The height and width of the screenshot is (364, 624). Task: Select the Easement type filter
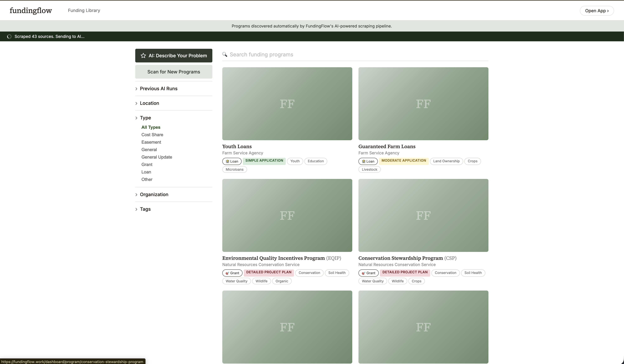click(x=151, y=142)
